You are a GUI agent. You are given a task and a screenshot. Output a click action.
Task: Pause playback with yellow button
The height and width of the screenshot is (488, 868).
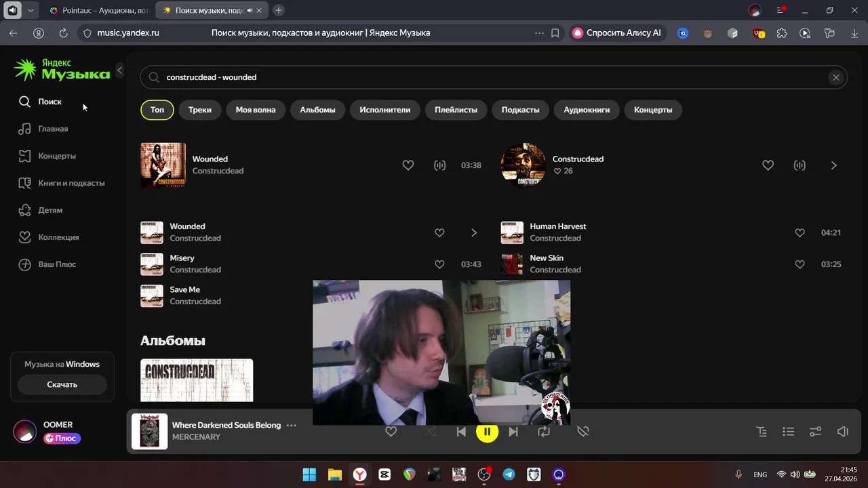487,432
